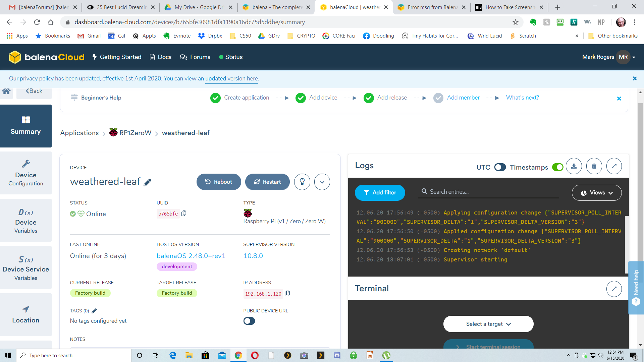The height and width of the screenshot is (362, 644).
Task: Open the Need help widget
Action: point(636,288)
